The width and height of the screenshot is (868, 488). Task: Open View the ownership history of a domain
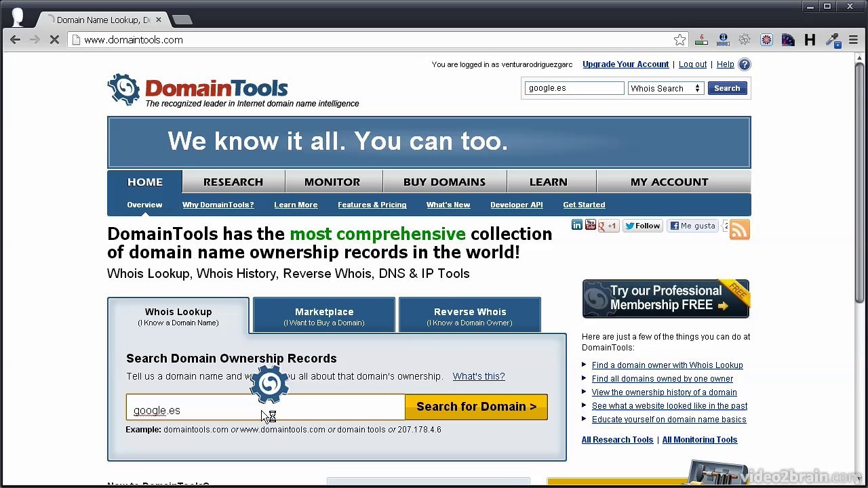coord(664,392)
